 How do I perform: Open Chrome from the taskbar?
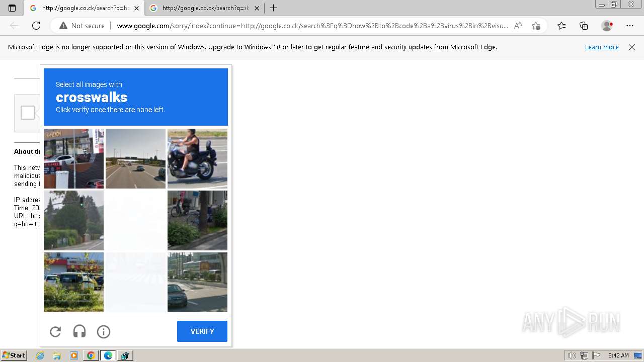91,355
